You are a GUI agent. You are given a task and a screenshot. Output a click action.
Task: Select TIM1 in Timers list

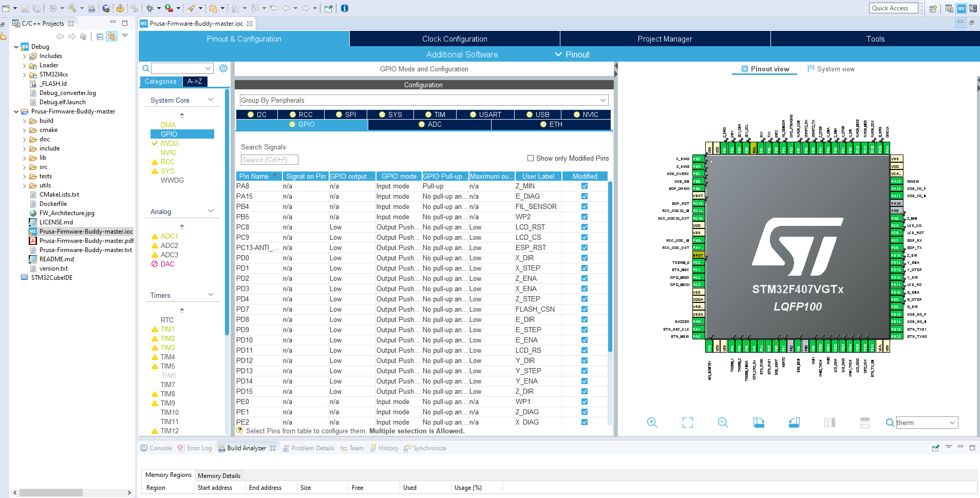(167, 329)
